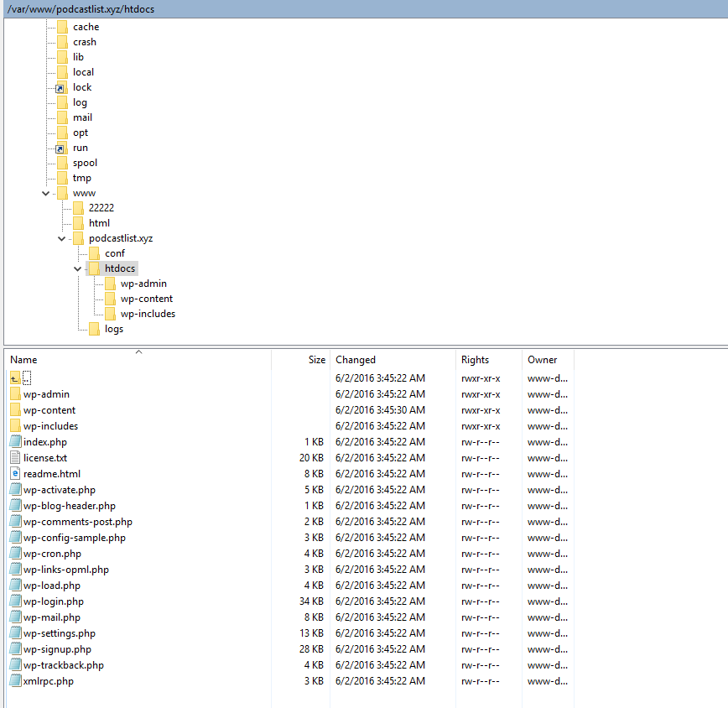This screenshot has height=708, width=728.
Task: Collapse the podcastlist.xyz tree node
Action: point(61,238)
